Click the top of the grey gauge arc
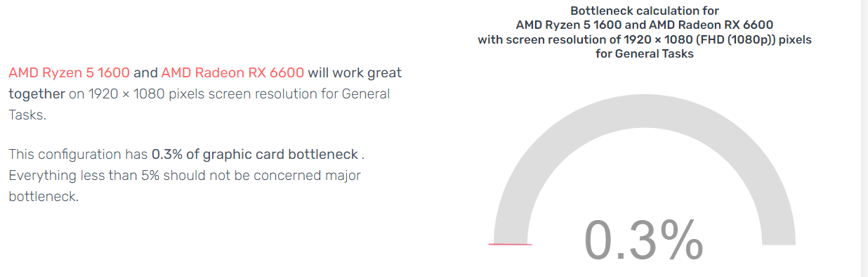 click(x=645, y=112)
